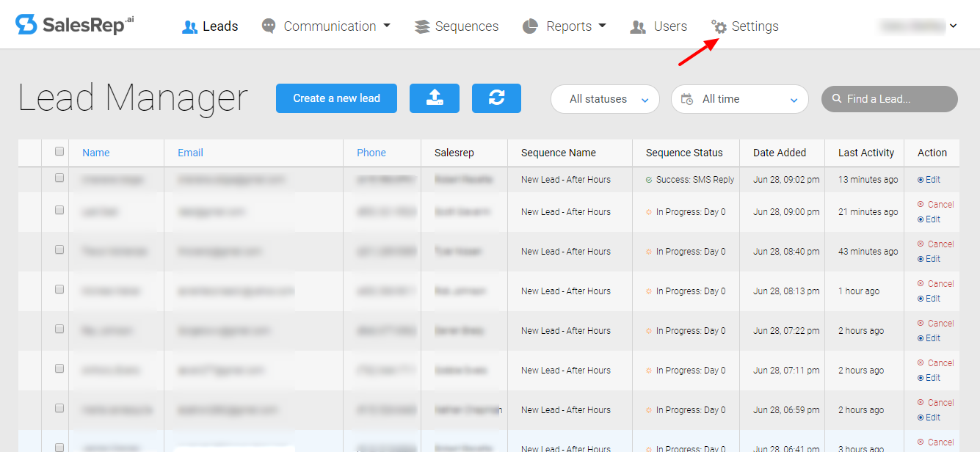Click Create a new lead button

click(x=336, y=98)
